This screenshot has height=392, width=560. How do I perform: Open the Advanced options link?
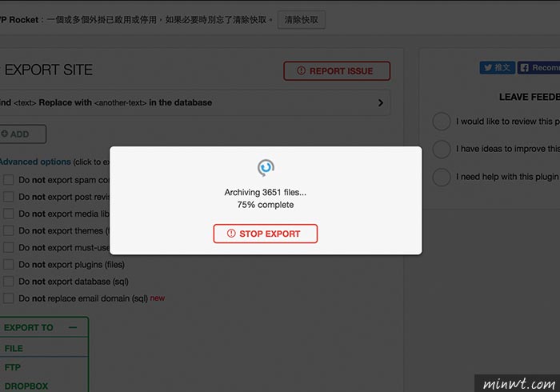click(x=35, y=162)
